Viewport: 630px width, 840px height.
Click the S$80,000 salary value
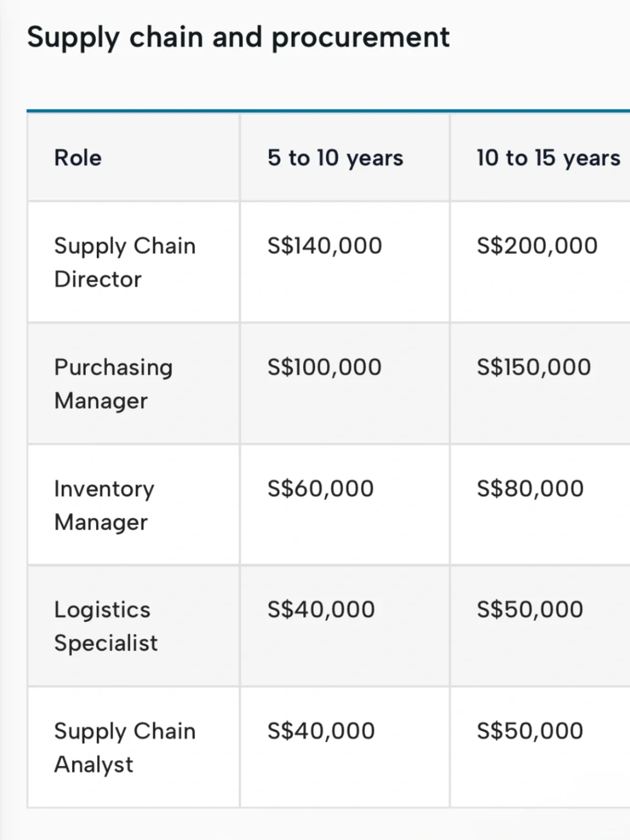coord(530,488)
